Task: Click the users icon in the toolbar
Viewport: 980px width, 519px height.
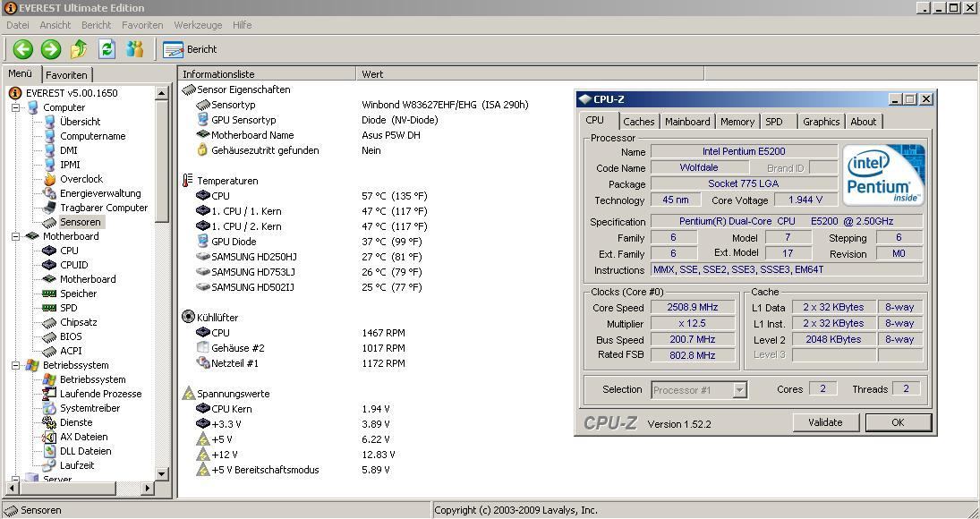Action: click(135, 49)
